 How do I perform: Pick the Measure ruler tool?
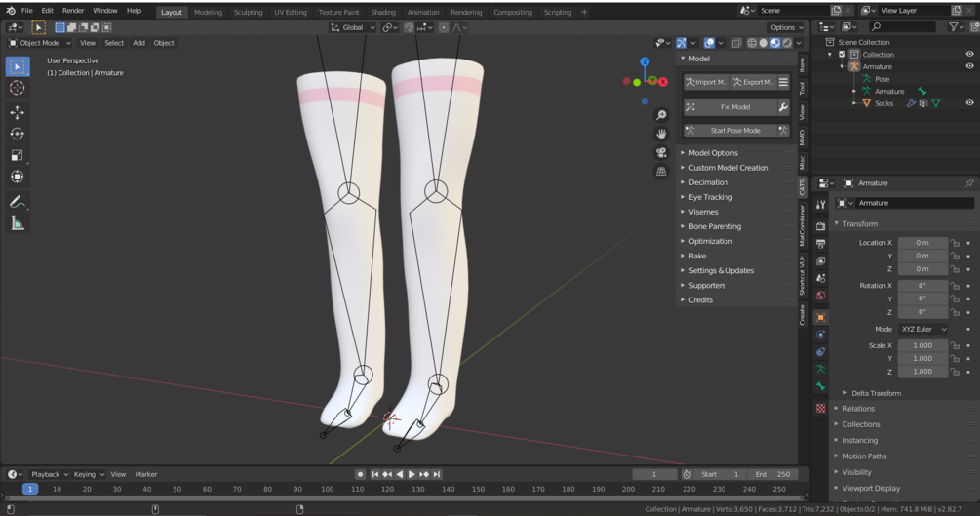click(x=17, y=223)
